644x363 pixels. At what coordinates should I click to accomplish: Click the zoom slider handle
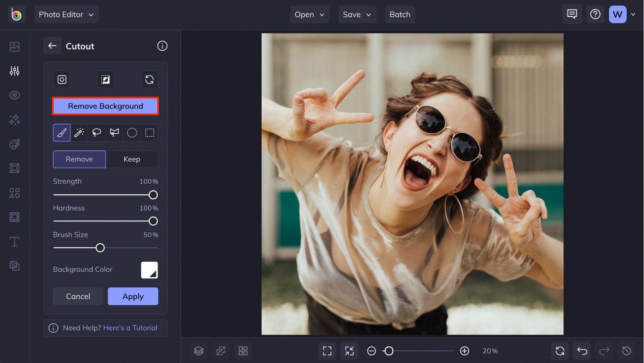coord(389,351)
